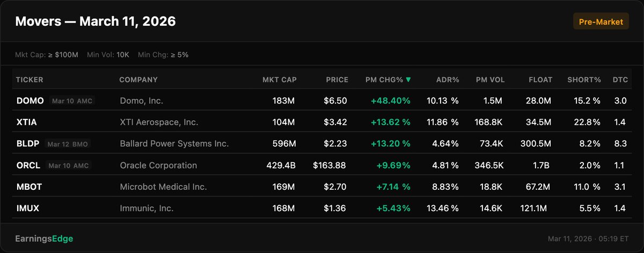Open Oracle Corporation company name
This screenshot has width=644, height=253.
[158, 166]
